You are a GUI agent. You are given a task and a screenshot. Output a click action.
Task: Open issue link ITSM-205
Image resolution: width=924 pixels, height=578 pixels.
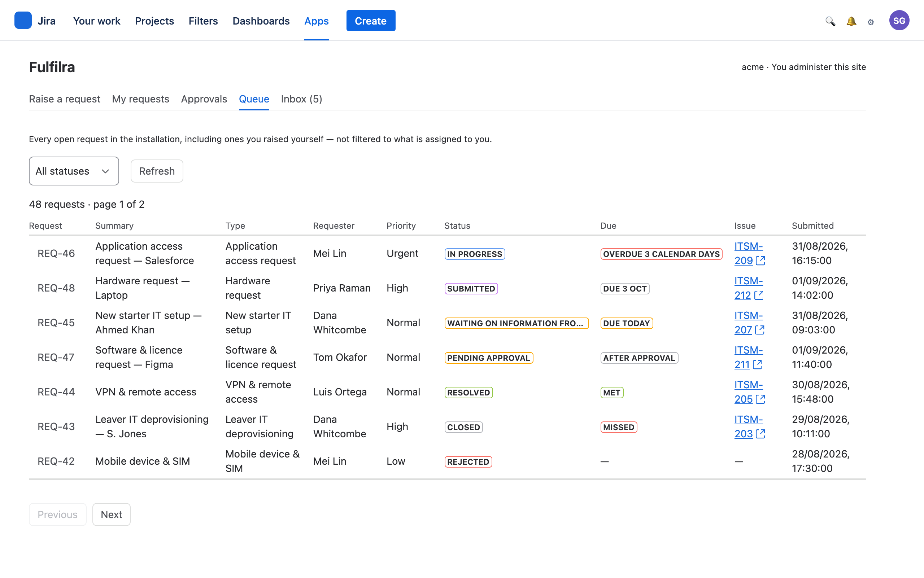[x=748, y=392]
